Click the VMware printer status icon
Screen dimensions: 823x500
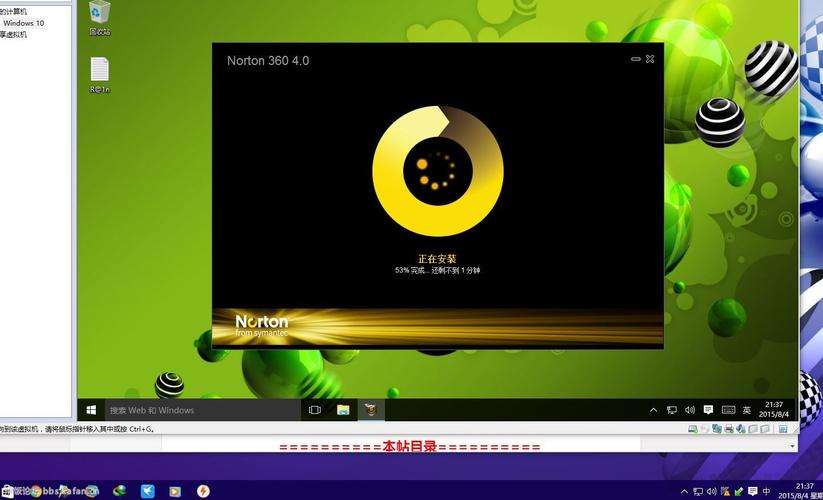(x=729, y=429)
